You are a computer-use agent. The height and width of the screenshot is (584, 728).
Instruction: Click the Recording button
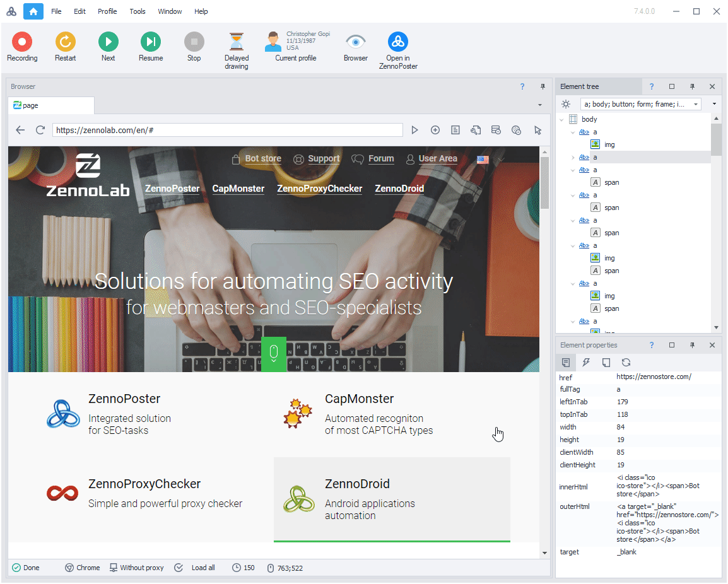(22, 42)
